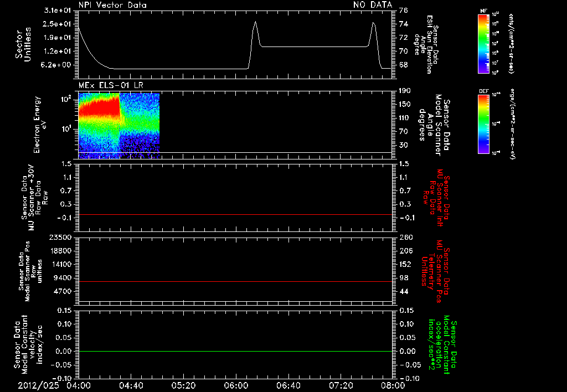
Task: Click the red "MU Scanner Int Raw Data" title
Action: 436,198
